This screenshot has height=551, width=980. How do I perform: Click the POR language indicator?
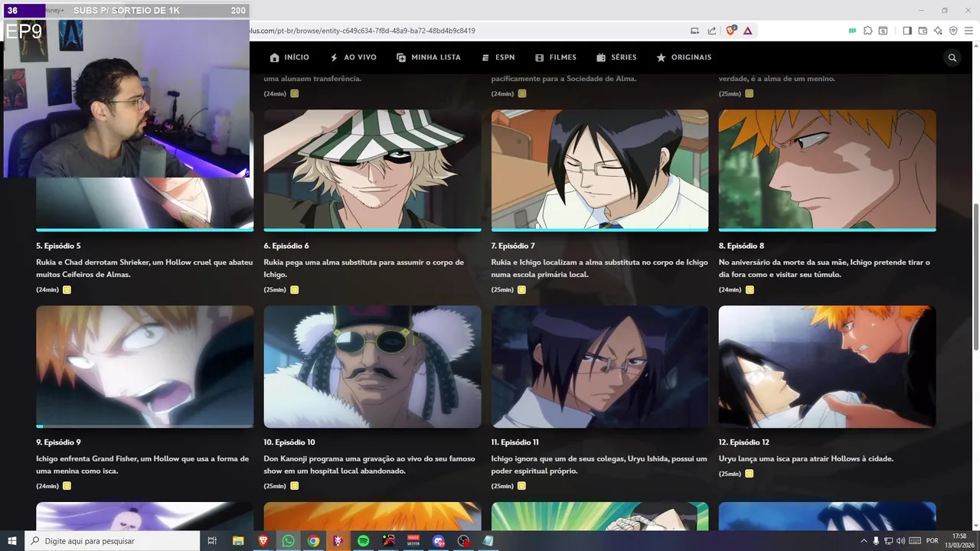tap(932, 541)
